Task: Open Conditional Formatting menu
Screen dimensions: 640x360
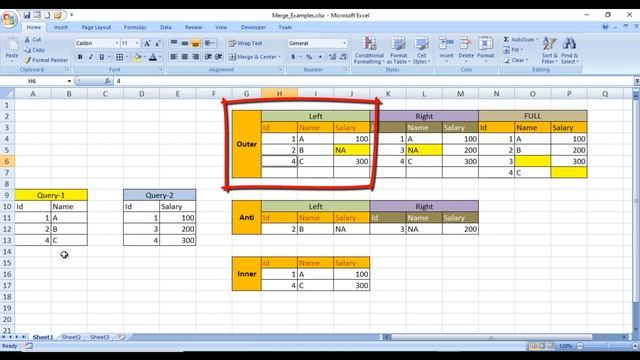Action: pyautogui.click(x=369, y=50)
